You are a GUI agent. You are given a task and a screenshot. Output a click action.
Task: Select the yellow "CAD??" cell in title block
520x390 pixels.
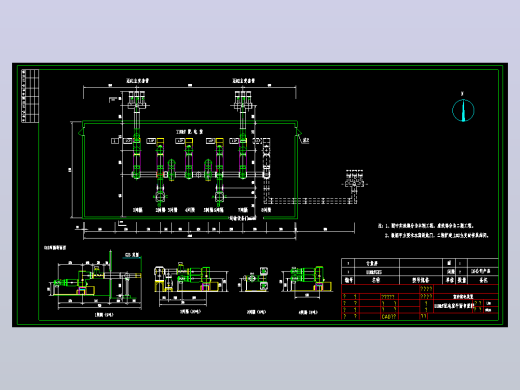389,316
